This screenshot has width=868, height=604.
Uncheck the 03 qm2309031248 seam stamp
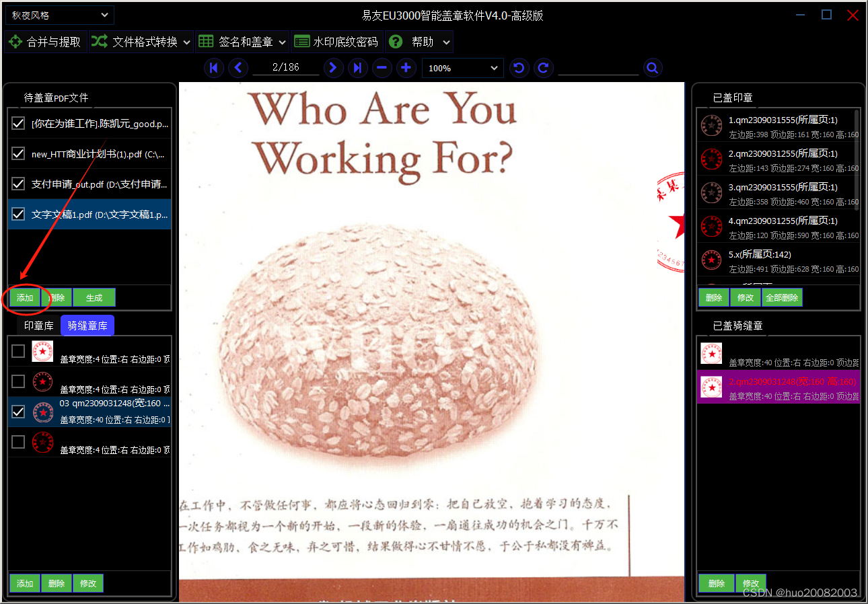click(19, 412)
